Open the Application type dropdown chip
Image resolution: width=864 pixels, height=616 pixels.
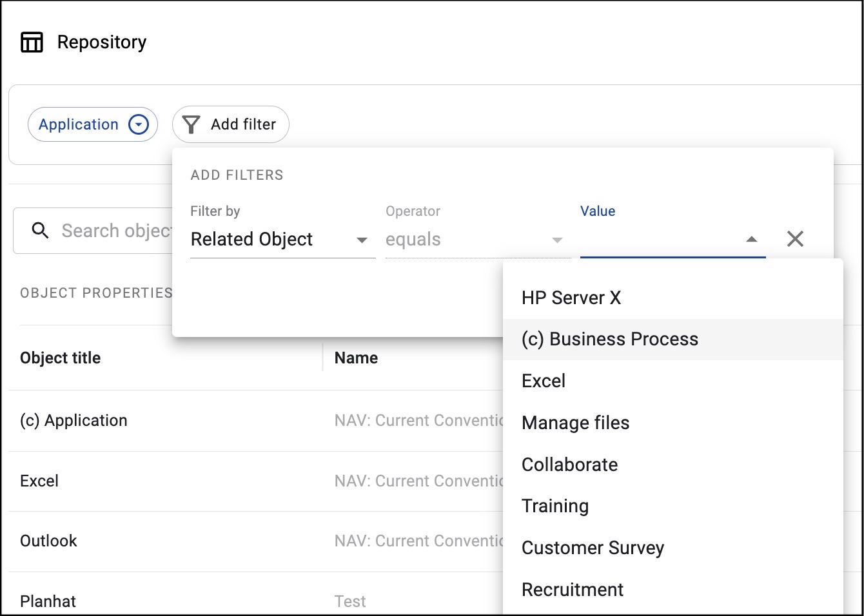[x=93, y=124]
